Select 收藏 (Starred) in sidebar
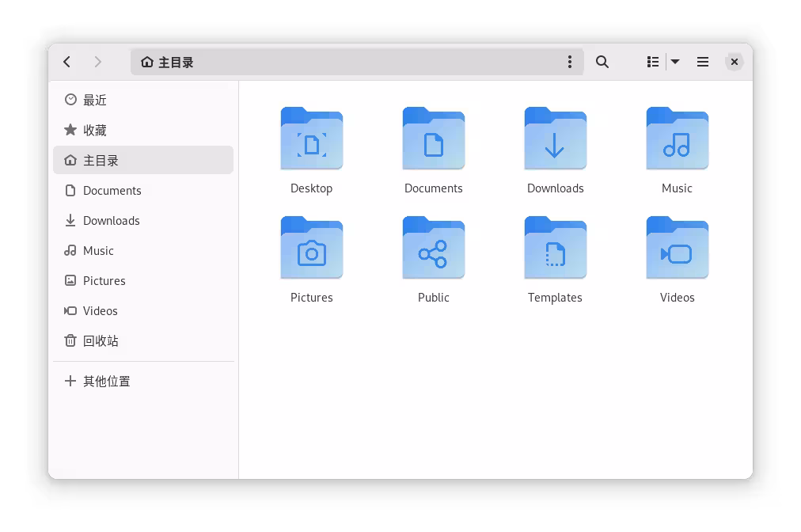The width and height of the screenshot is (801, 532). pos(95,130)
